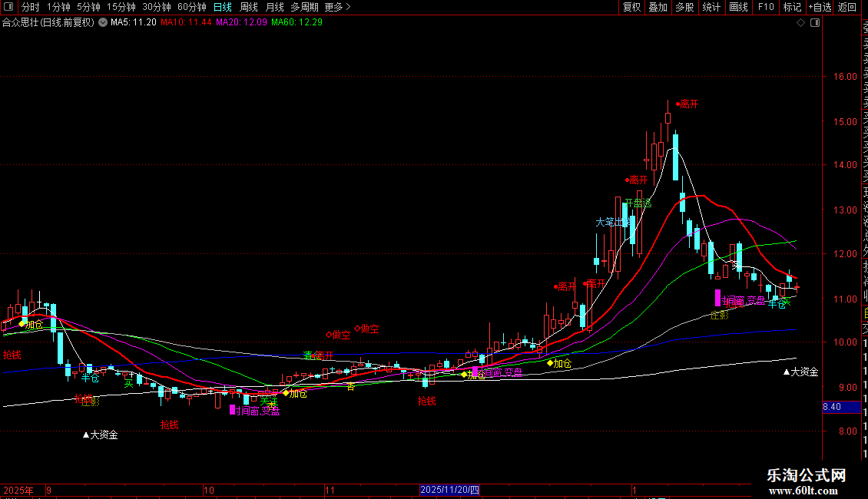
Task: Click the diamond marker icon above the chart
Action: (800, 23)
